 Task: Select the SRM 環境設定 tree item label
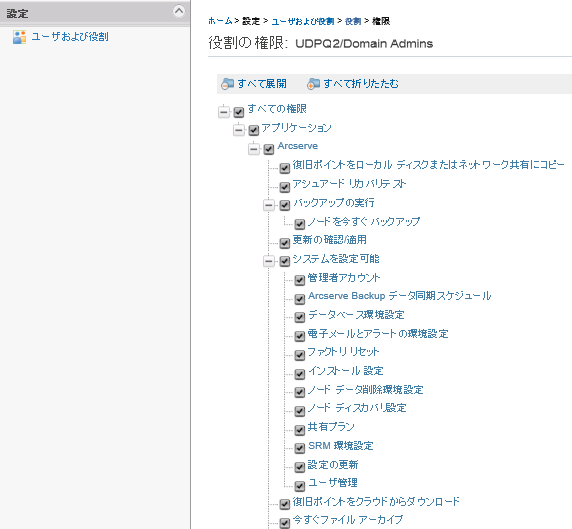click(x=341, y=446)
